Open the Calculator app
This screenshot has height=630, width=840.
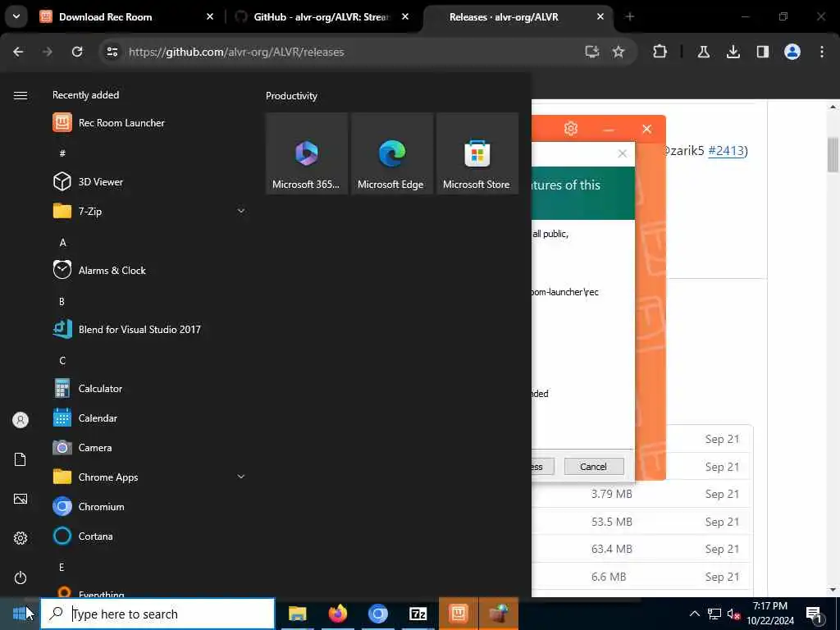coord(88,388)
